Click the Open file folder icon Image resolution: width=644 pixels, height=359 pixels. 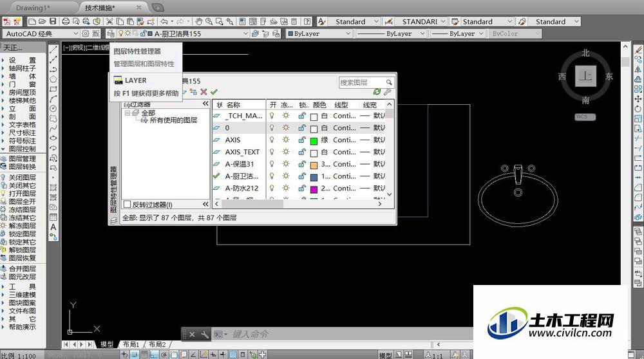tap(42, 21)
